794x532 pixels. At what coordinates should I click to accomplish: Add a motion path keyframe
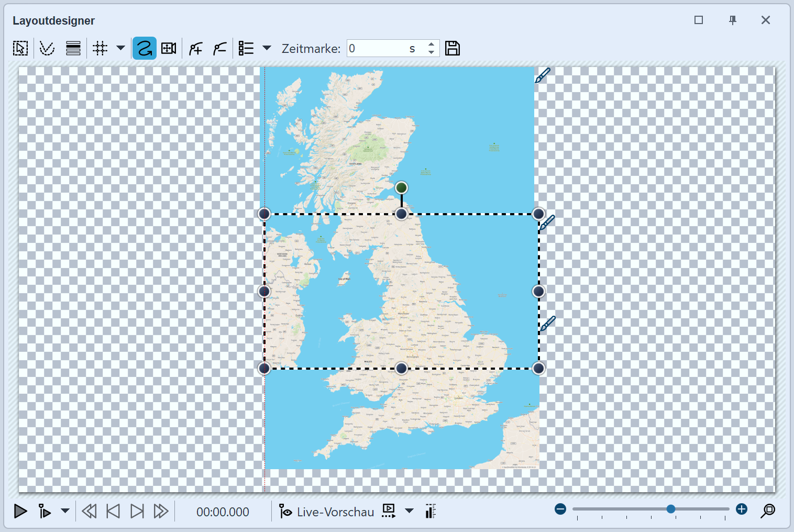coord(196,49)
